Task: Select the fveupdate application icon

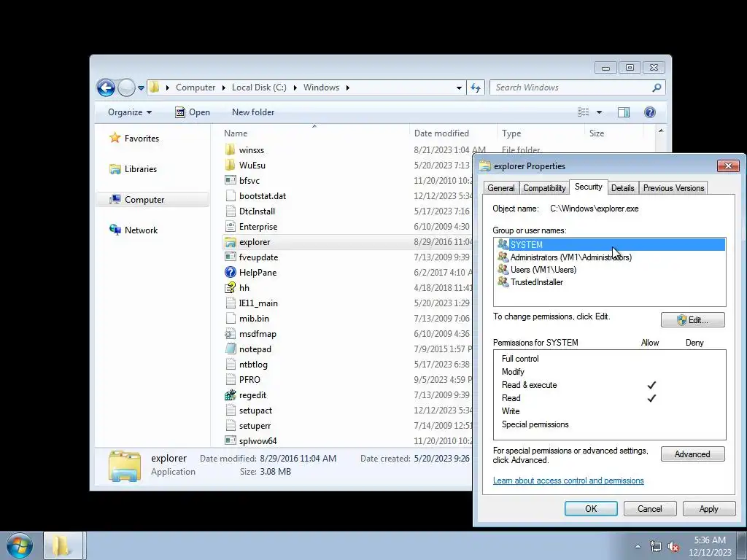Action: pos(230,257)
